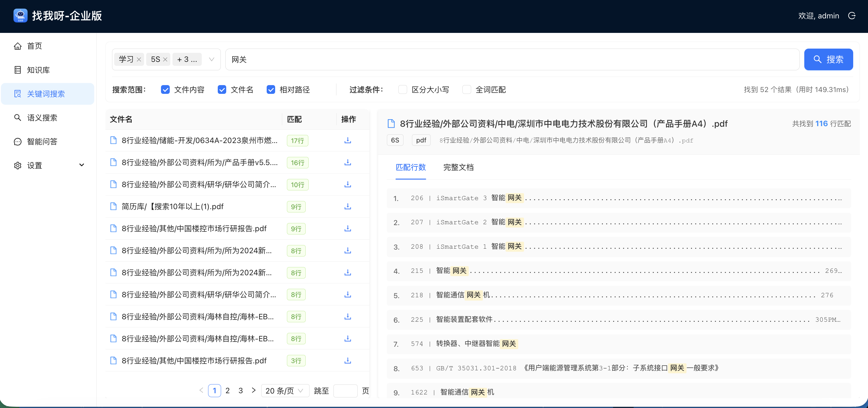The image size is (868, 408).
Task: Type a page number in the 跳至 field
Action: click(x=346, y=390)
